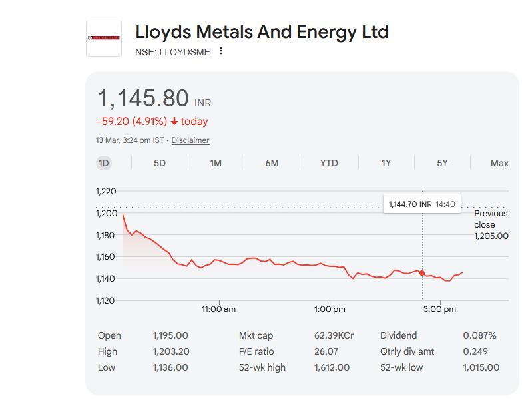The height and width of the screenshot is (410, 532).
Task: Select the 1Y time range tab
Action: point(386,163)
